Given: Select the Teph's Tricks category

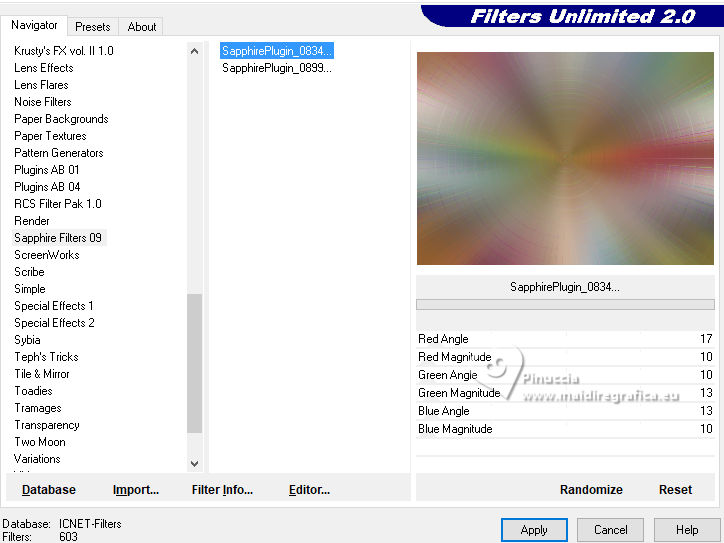Looking at the screenshot, I should 46,357.
